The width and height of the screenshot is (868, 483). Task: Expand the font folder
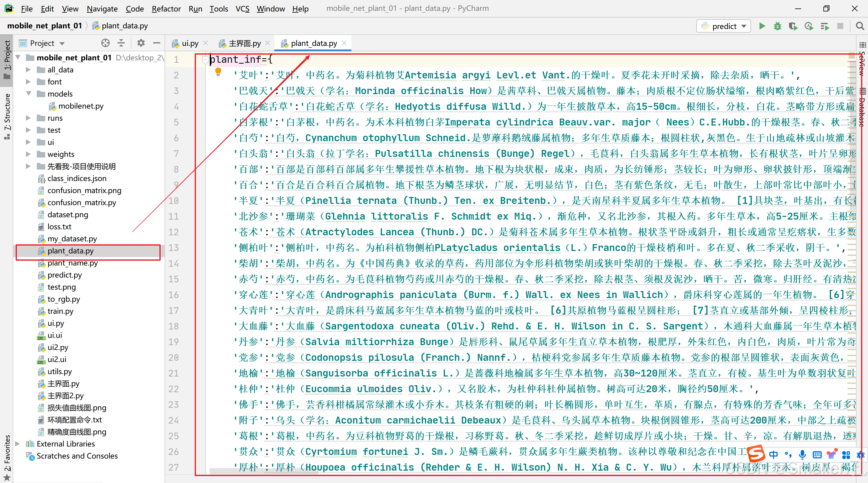pos(28,82)
